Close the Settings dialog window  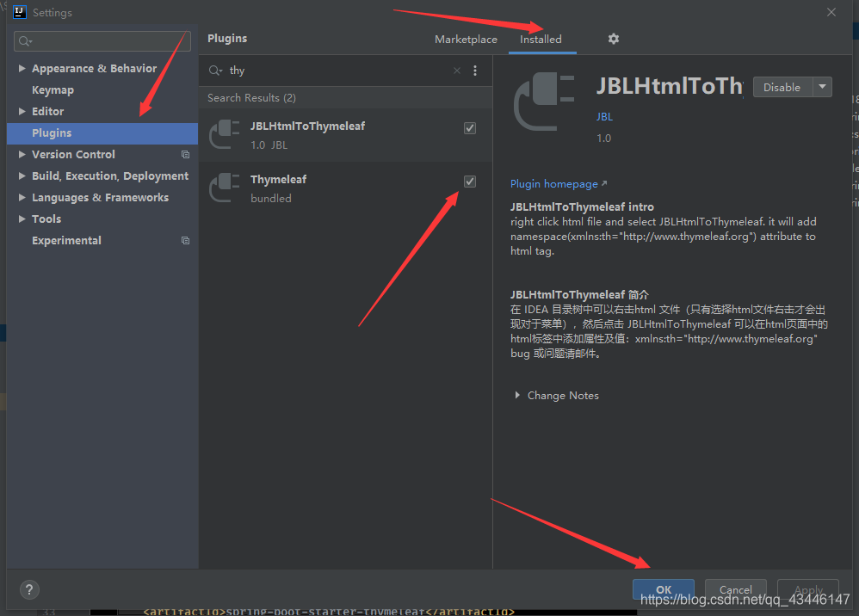(831, 12)
